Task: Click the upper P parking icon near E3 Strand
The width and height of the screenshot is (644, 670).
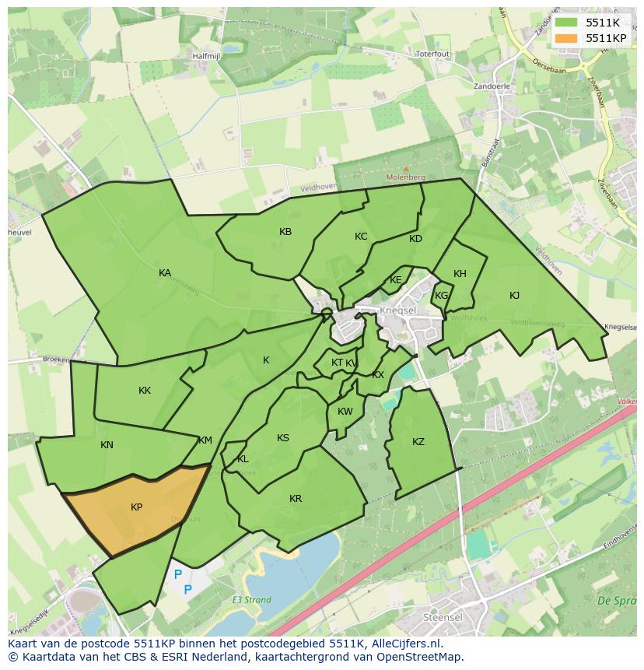Action: click(x=177, y=572)
